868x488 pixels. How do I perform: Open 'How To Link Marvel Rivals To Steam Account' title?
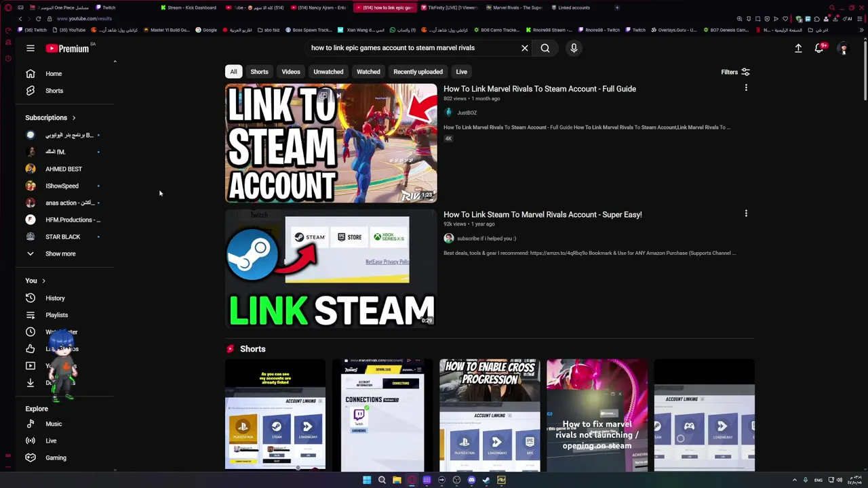click(540, 89)
